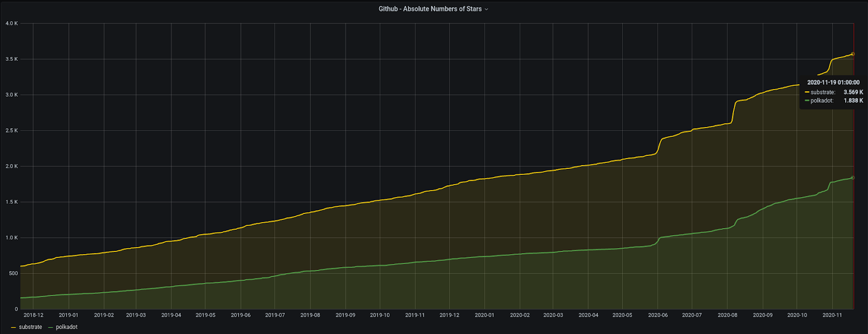Click the 2019-09 x-axis label
This screenshot has width=868, height=334.
point(345,315)
